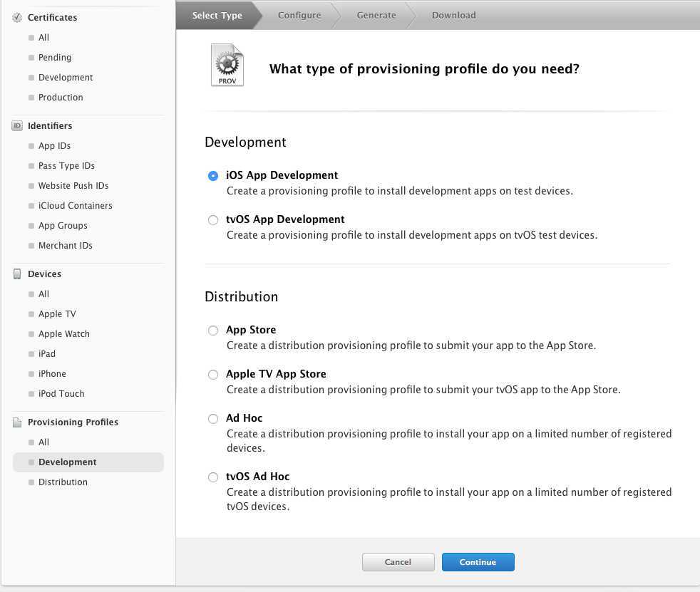Click the Certificates section checkmark icon
Viewport: 700px width, 592px height.
[17, 17]
